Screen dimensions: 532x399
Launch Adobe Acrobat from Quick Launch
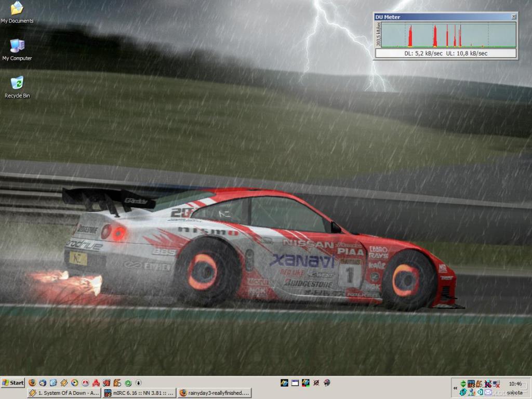coord(96,383)
